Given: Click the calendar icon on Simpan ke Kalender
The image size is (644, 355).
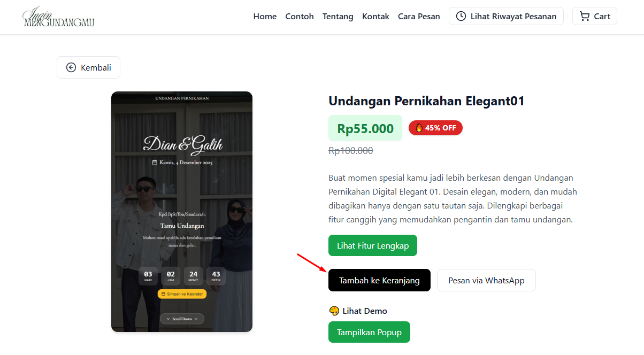Looking at the screenshot, I should point(163,294).
